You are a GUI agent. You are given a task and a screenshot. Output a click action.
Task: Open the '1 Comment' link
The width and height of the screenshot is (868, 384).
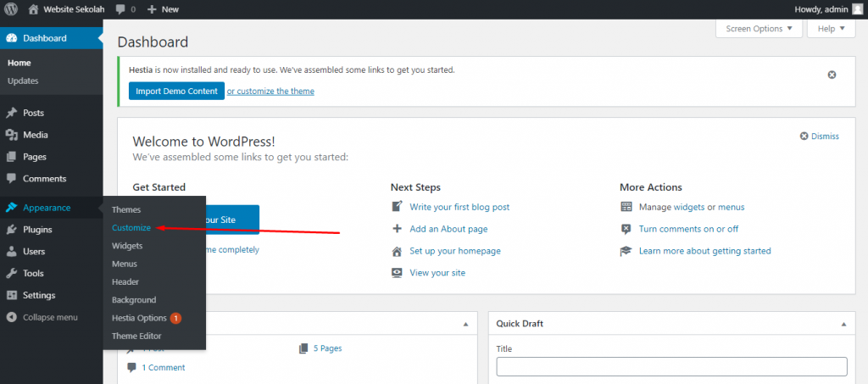(x=164, y=367)
